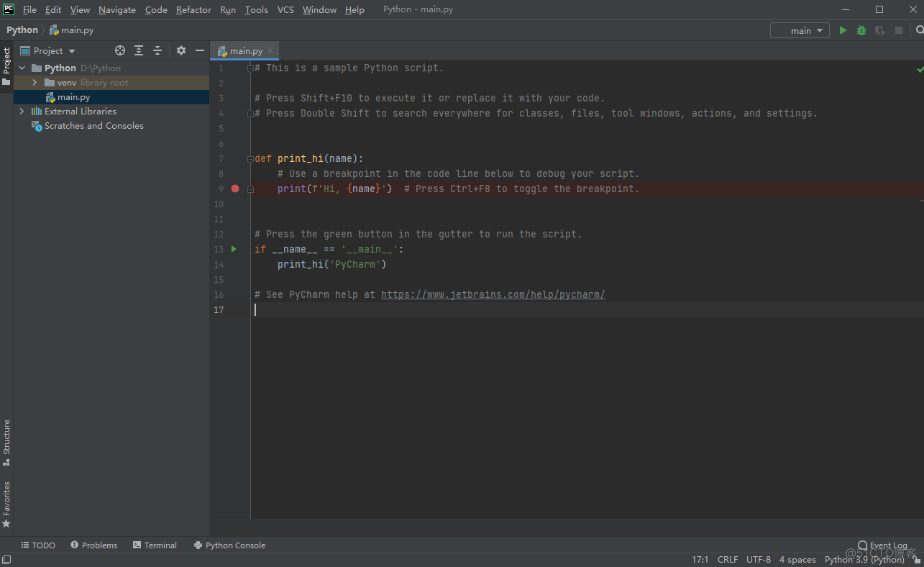Select External Libraries tree row
Screen dimensions: 924x567
pyautogui.click(x=111, y=111)
